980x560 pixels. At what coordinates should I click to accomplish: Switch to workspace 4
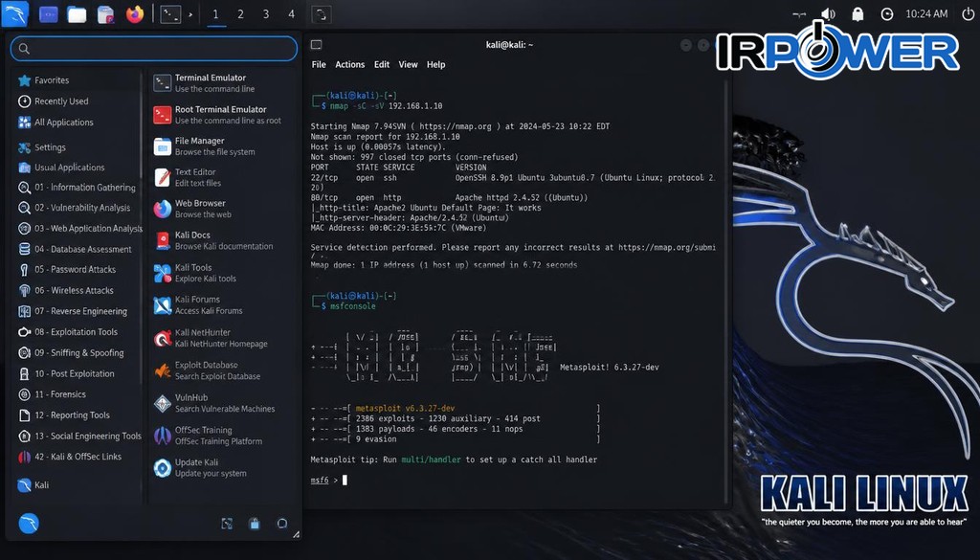[291, 13]
